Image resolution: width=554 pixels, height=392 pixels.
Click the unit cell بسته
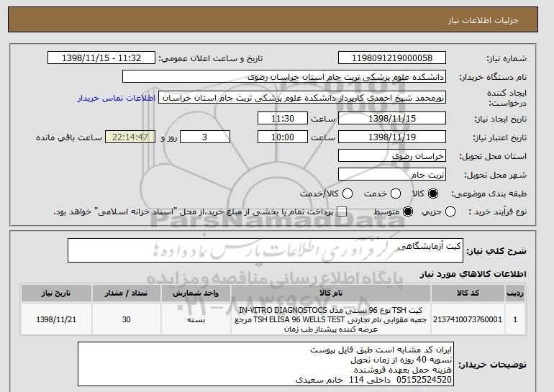[x=196, y=319]
